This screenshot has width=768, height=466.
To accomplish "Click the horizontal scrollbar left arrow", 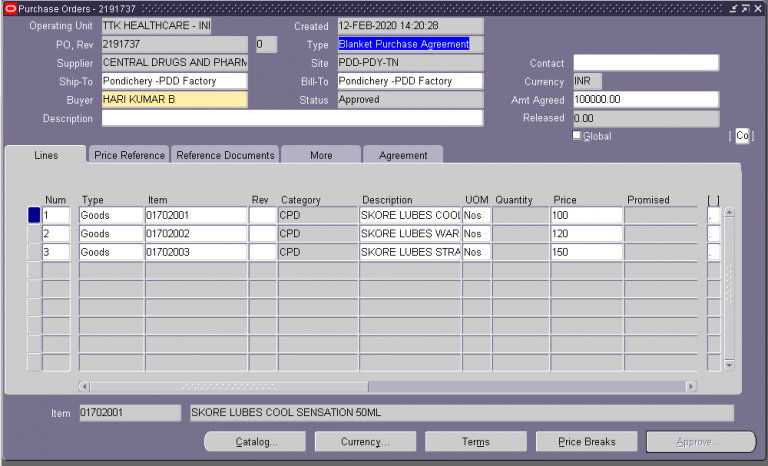I will [84, 387].
